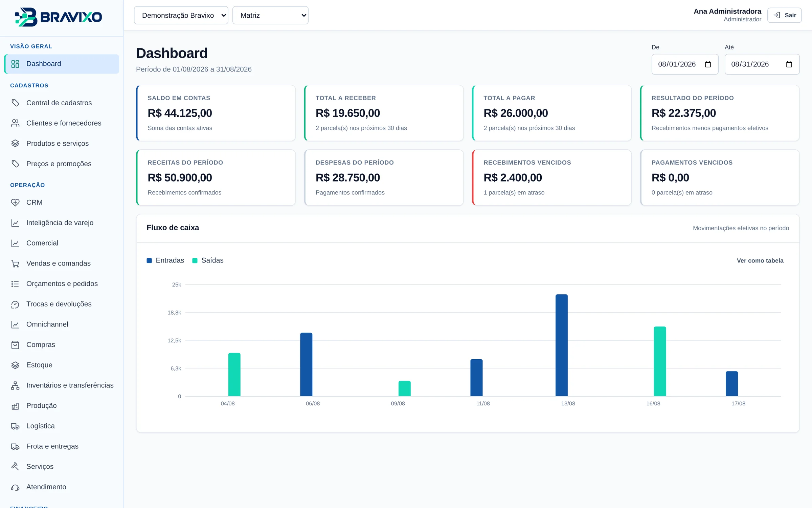Toggle the Entradas legend series
The width and height of the screenshot is (812, 508).
[165, 260]
